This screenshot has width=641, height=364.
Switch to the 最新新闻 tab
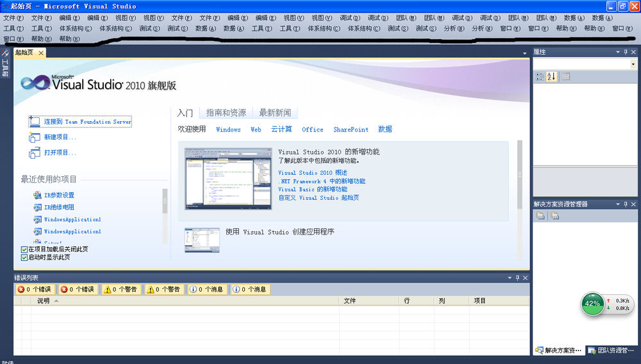click(x=275, y=113)
